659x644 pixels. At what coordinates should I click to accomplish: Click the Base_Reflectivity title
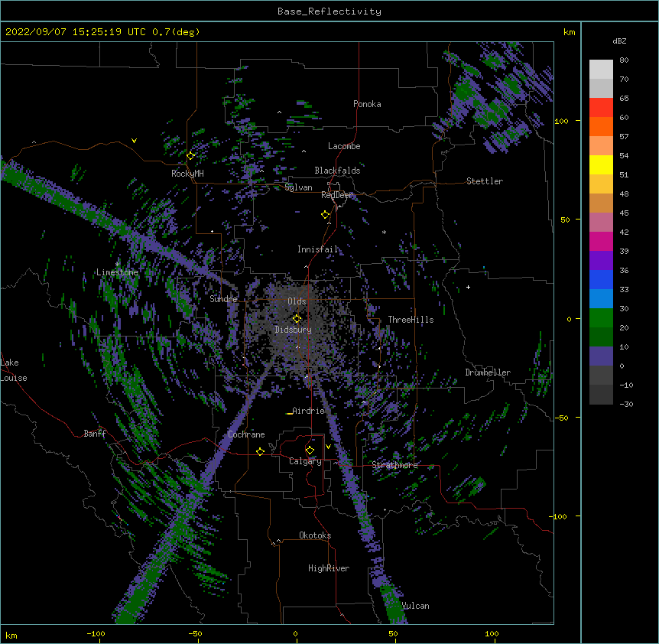329,11
